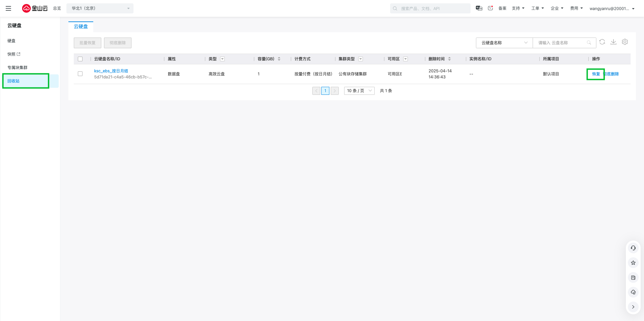Click the 按量付费（按日月结）cell
This screenshot has height=321, width=644.
313,74
